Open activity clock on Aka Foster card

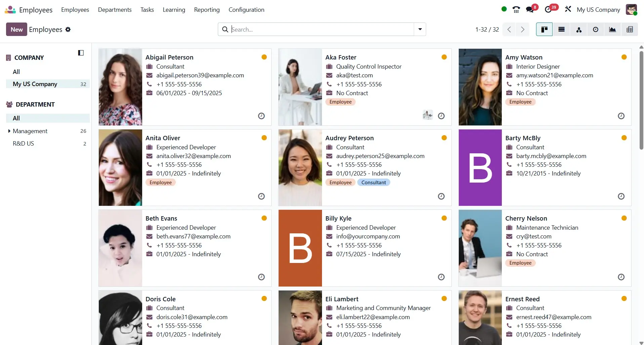pyautogui.click(x=441, y=116)
